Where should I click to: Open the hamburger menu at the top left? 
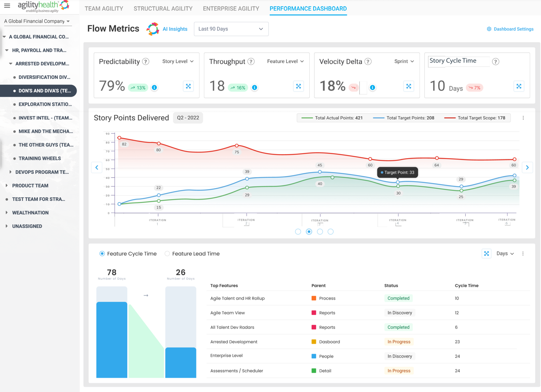(7, 6)
